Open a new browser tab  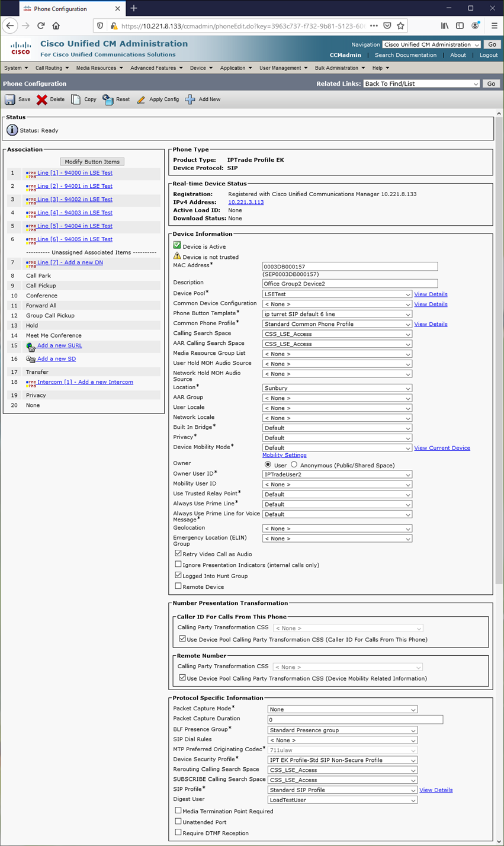(x=134, y=8)
